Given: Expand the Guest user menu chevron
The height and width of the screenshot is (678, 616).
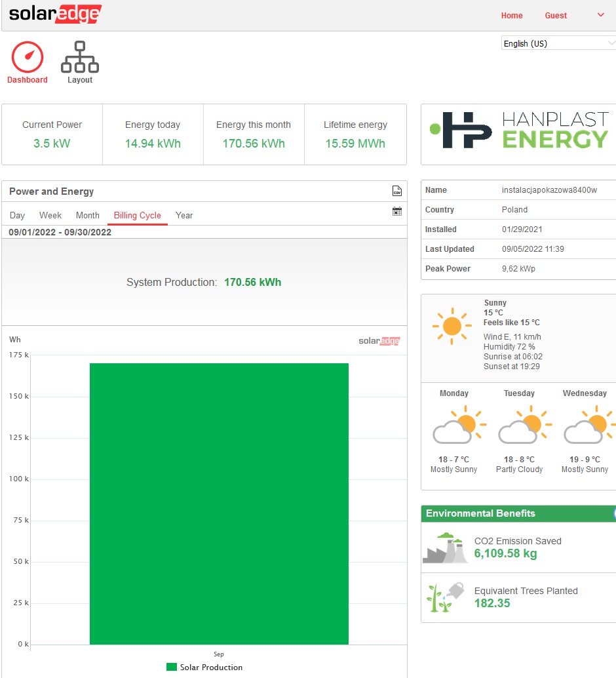Looking at the screenshot, I should [x=601, y=15].
